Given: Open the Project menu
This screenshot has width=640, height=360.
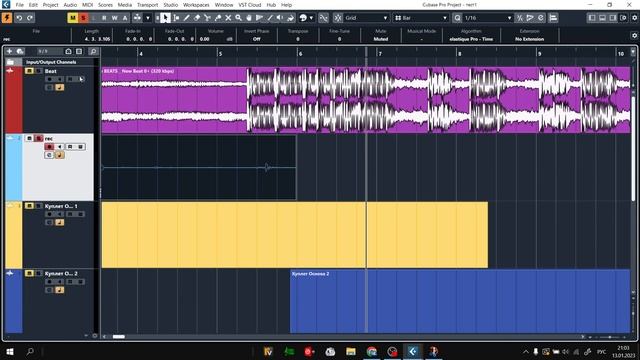Looking at the screenshot, I should 51,5.
